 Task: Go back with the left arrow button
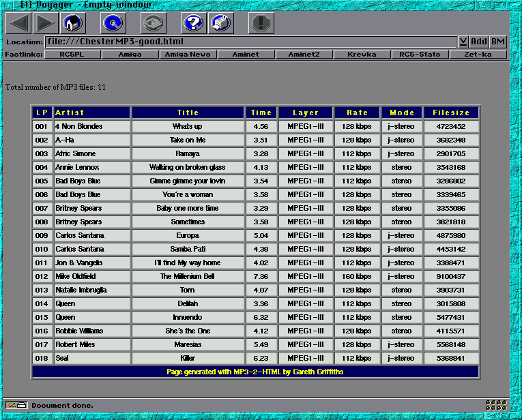[x=18, y=23]
